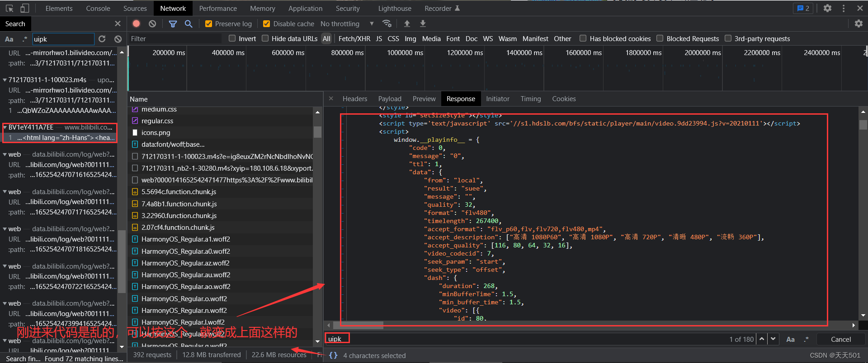This screenshot has height=363, width=868.
Task: Toggle match case in response search bar
Action: pos(790,339)
